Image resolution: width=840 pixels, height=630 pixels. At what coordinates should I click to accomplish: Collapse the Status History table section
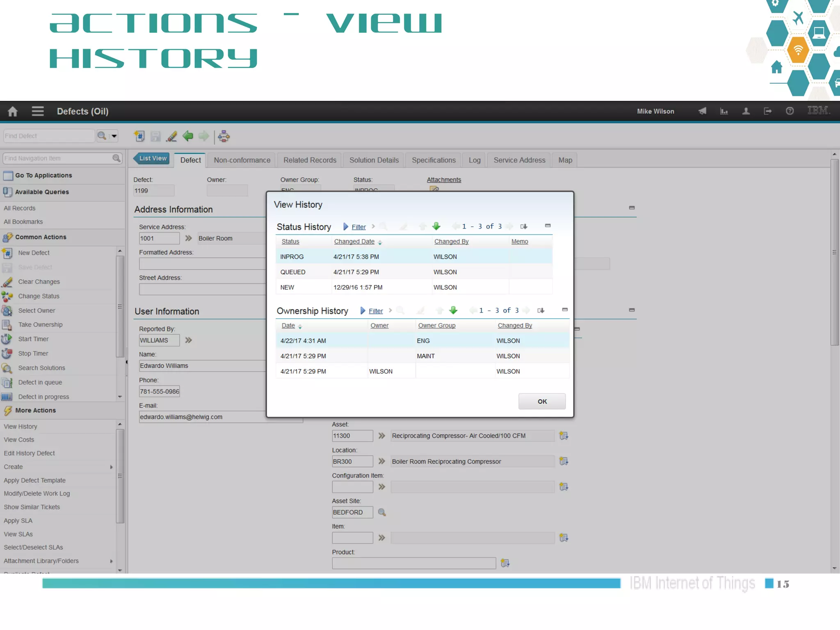pos(548,226)
